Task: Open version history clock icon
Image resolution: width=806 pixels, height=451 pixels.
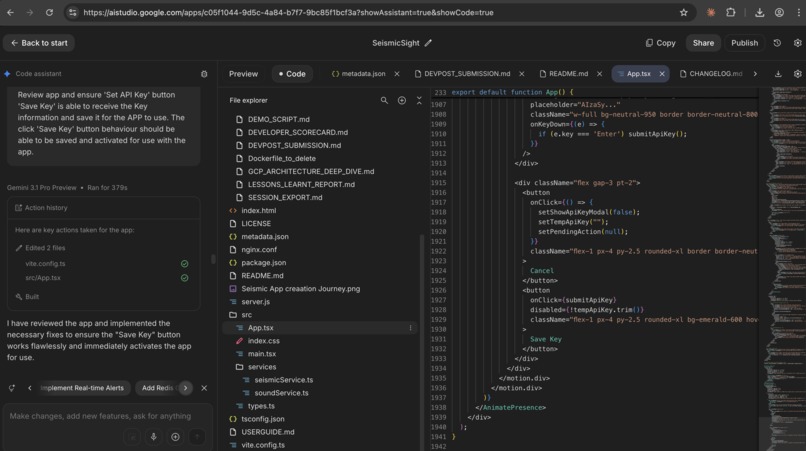Action: 777,43
